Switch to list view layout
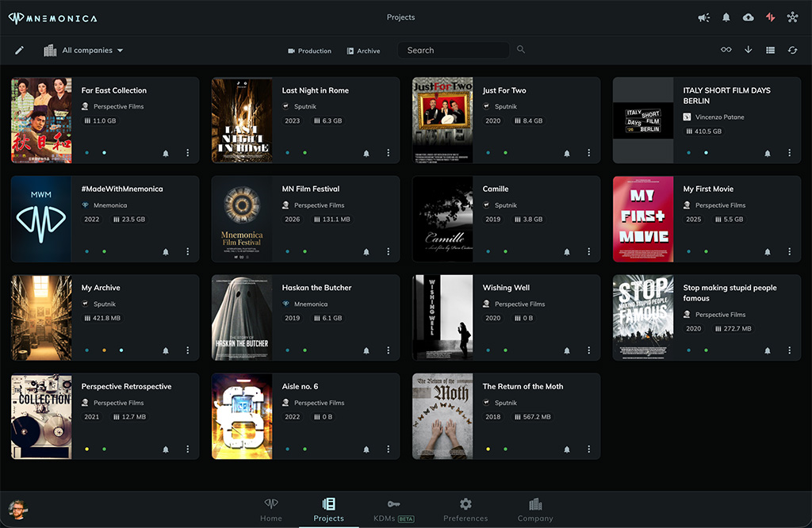 [x=770, y=50]
